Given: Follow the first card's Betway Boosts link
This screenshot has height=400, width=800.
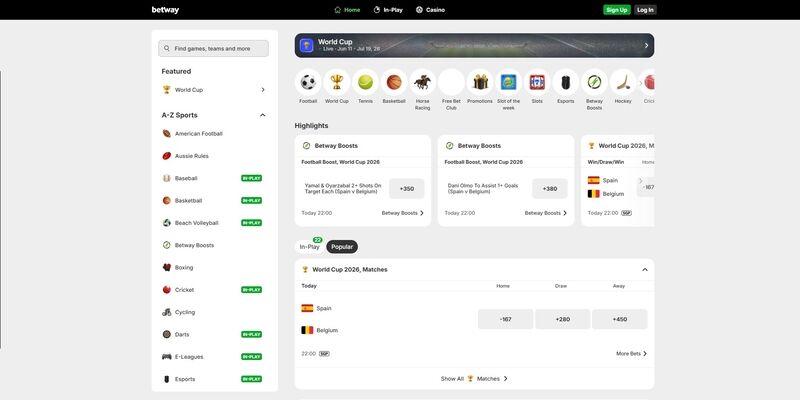Looking at the screenshot, I should pos(403,213).
